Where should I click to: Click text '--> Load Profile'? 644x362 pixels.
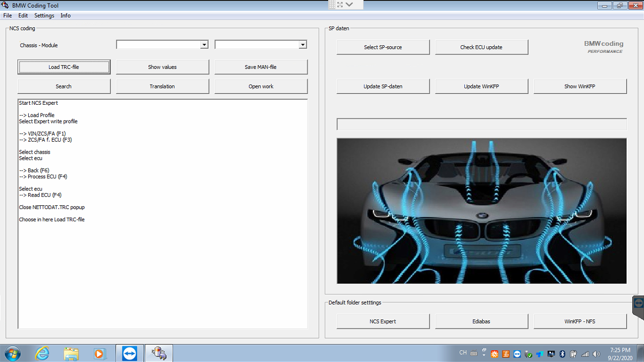[x=36, y=115]
